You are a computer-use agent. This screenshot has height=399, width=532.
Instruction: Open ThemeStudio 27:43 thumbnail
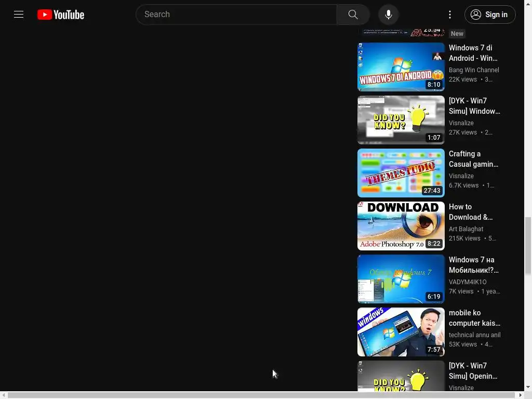click(401, 172)
